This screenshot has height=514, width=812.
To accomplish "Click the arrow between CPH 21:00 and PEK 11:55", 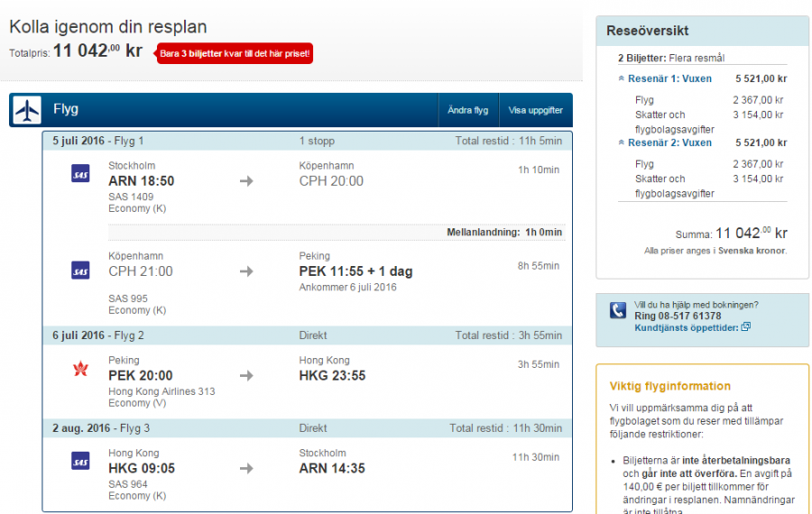I will pos(246,271).
